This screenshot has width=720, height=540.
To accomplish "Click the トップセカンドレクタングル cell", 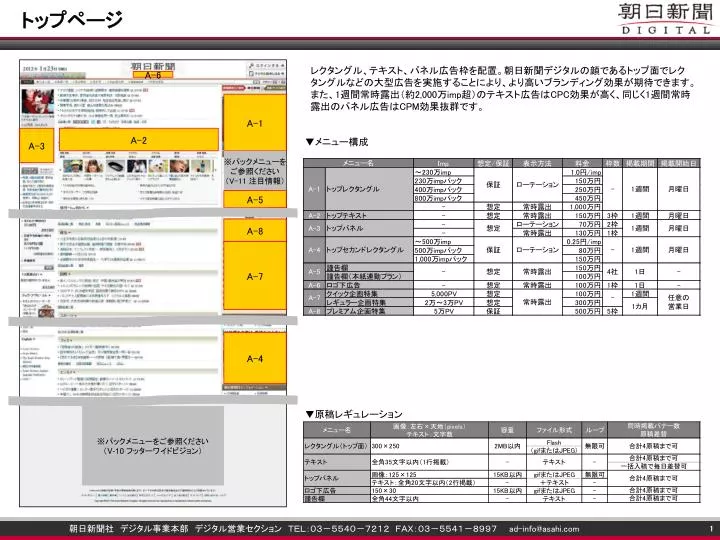I will click(369, 250).
